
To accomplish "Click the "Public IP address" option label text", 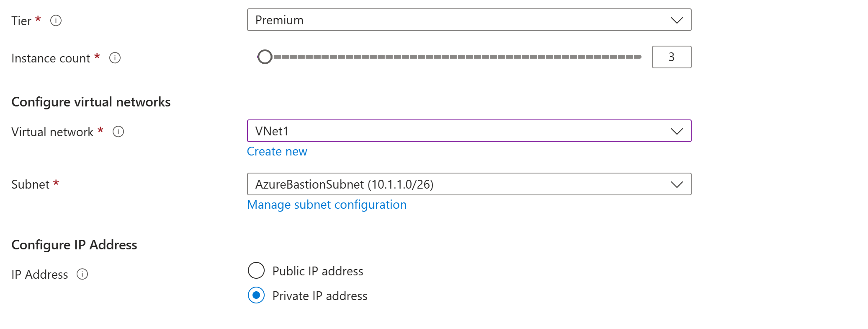I will (x=318, y=271).
